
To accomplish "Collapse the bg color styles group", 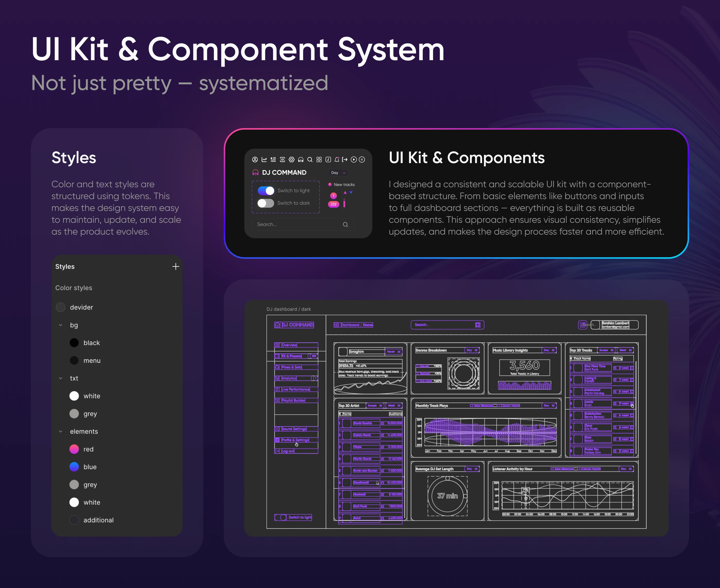I will (61, 325).
